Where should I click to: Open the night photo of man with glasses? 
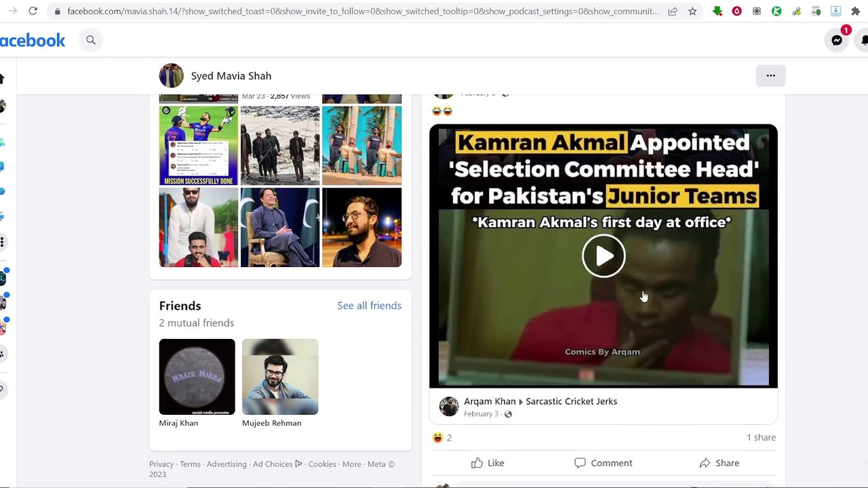pyautogui.click(x=362, y=227)
